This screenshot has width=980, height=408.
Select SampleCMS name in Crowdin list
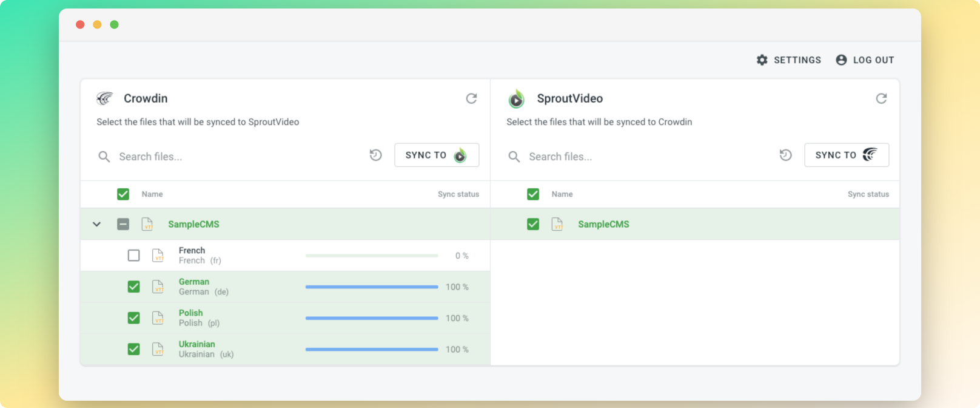pos(193,224)
